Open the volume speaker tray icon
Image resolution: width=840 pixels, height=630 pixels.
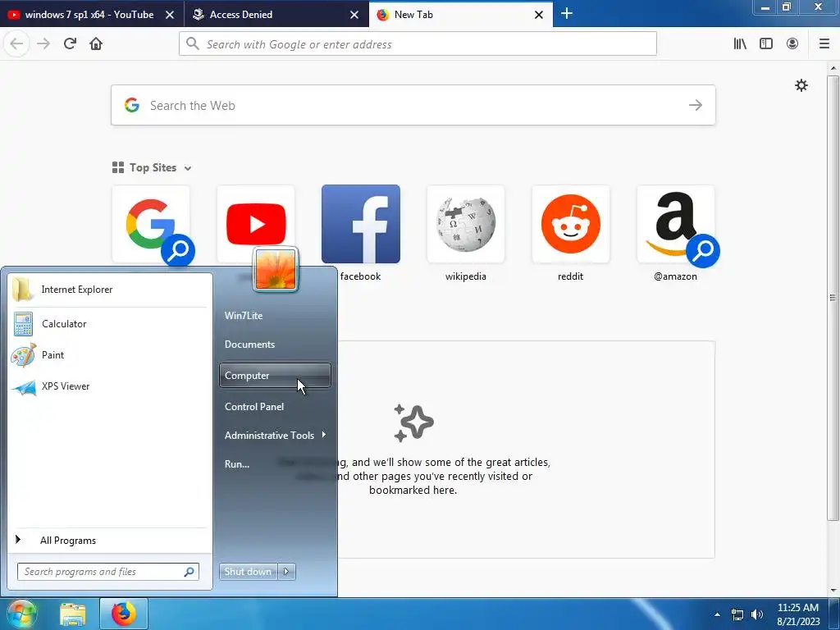(x=757, y=614)
